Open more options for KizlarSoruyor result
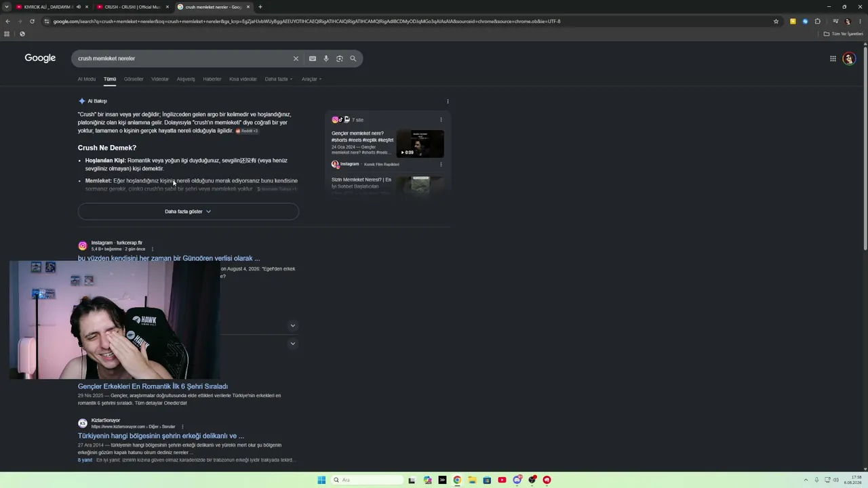 click(182, 427)
